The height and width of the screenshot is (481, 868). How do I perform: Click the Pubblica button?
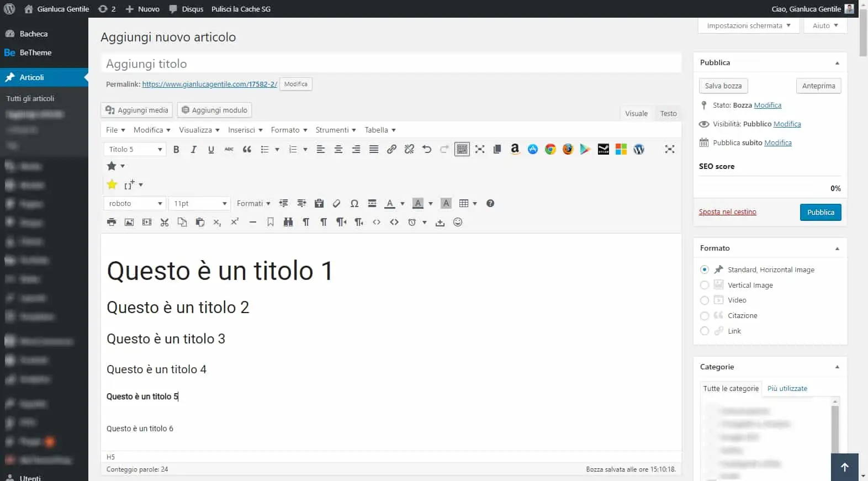point(821,213)
